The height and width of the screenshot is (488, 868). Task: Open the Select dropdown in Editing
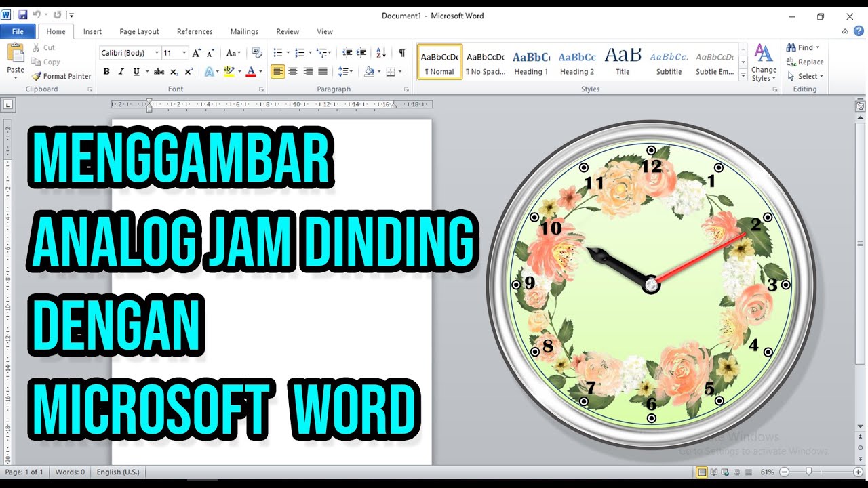(806, 76)
